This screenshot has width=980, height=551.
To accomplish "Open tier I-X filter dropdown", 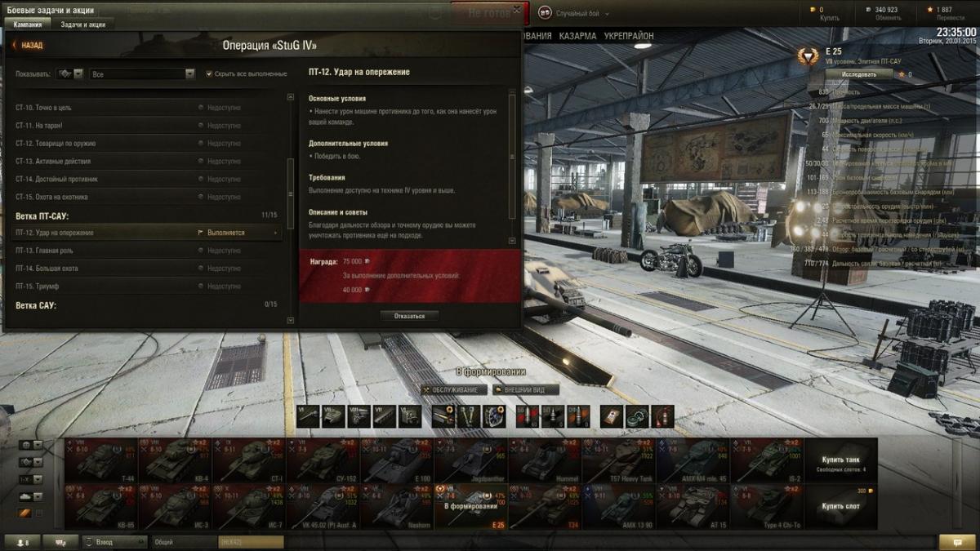I will [32, 479].
